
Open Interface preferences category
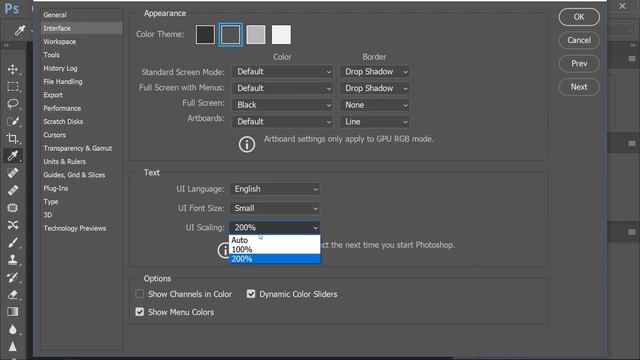(x=81, y=28)
